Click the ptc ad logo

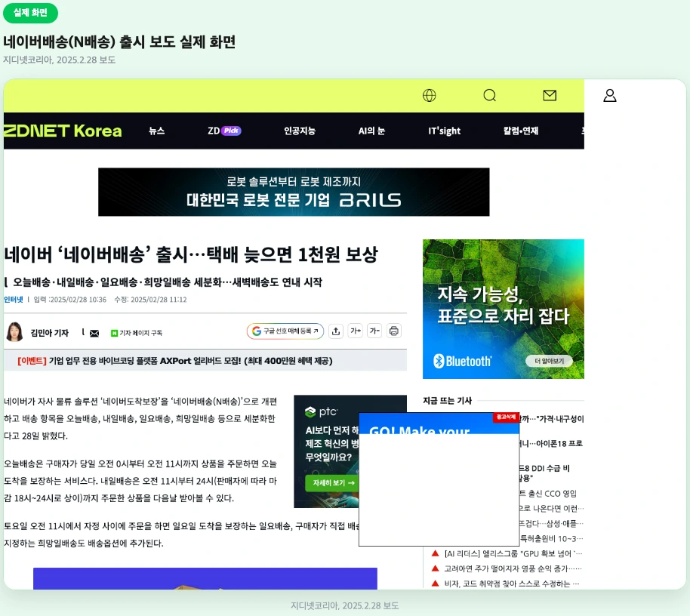[322, 412]
